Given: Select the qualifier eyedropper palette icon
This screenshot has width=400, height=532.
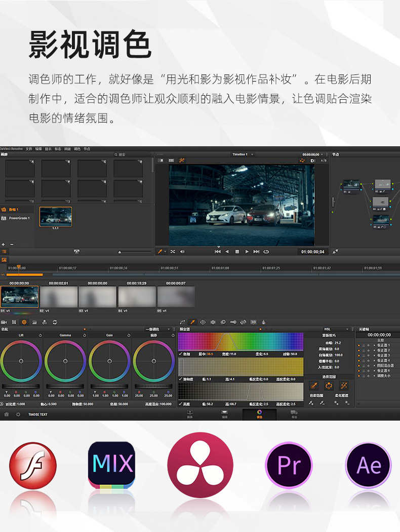Looking at the screenshot, I should click(x=192, y=322).
